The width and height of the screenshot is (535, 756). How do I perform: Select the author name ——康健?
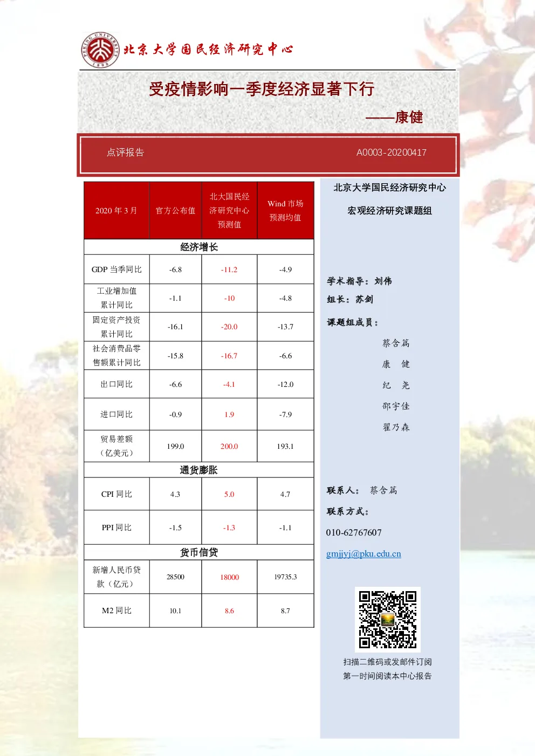(394, 117)
